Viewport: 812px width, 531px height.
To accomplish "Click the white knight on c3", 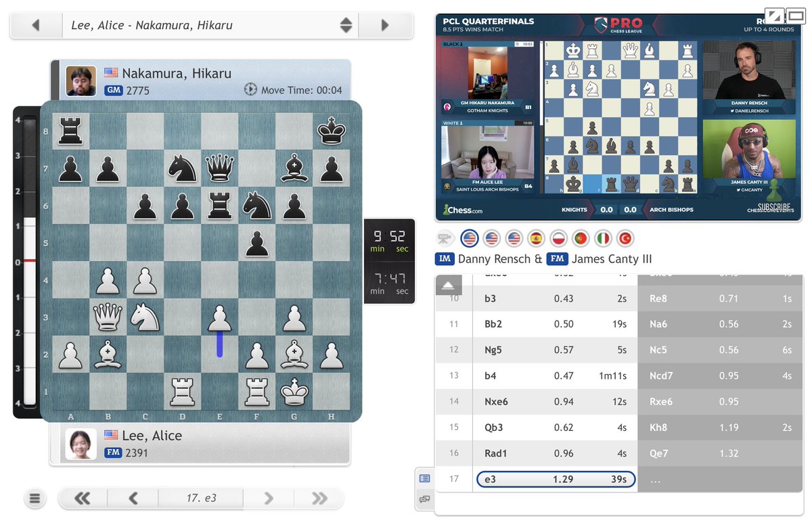I will pos(145,317).
